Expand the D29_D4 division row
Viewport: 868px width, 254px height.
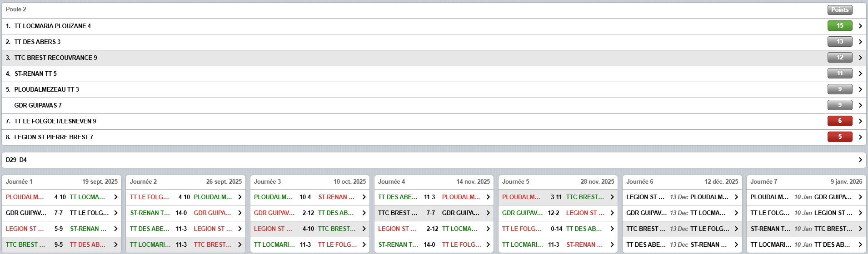click(860, 160)
